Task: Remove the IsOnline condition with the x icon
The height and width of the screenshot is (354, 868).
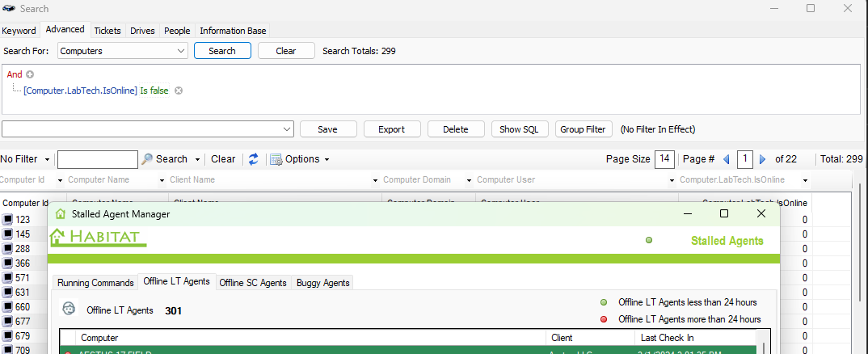Action: (179, 91)
